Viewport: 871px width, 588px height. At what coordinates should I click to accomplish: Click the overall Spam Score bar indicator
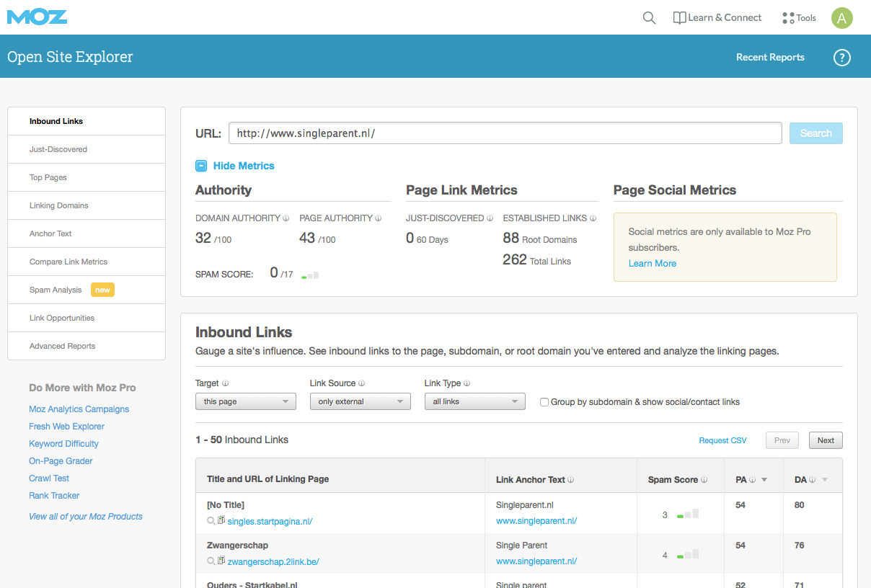(310, 275)
